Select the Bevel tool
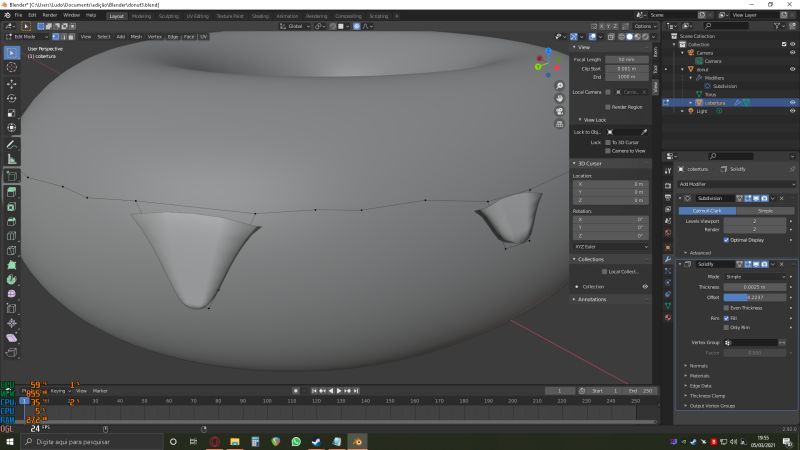The image size is (800, 450). pos(12,221)
